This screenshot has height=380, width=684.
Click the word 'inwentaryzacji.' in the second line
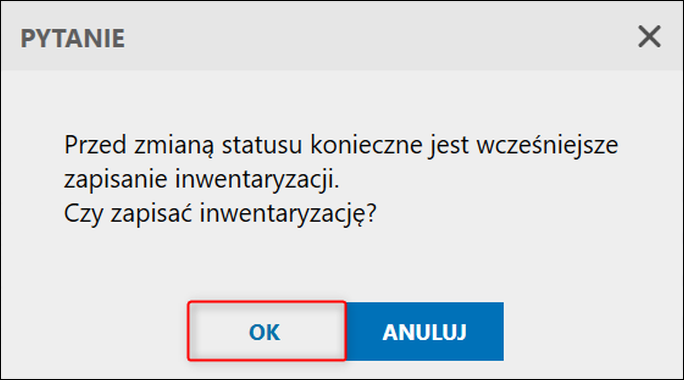coord(257,180)
